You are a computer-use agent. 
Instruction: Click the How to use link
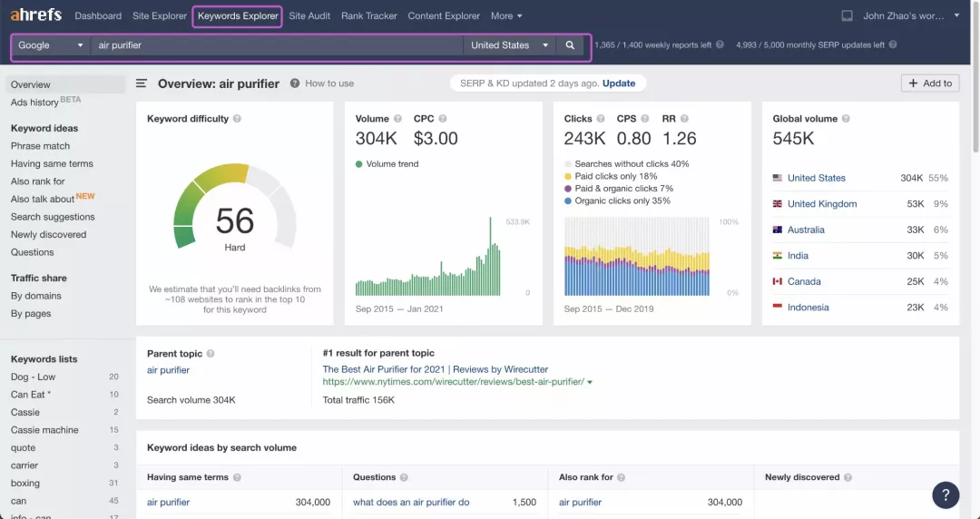point(329,83)
